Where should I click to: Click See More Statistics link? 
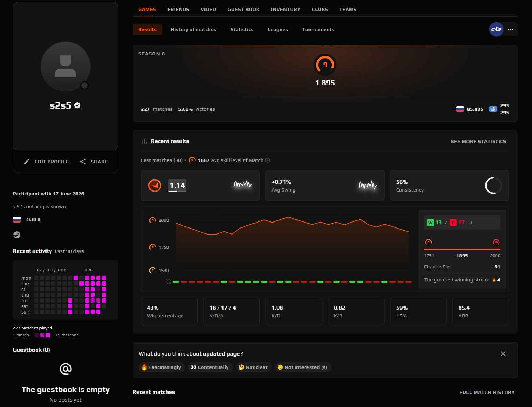(478, 141)
